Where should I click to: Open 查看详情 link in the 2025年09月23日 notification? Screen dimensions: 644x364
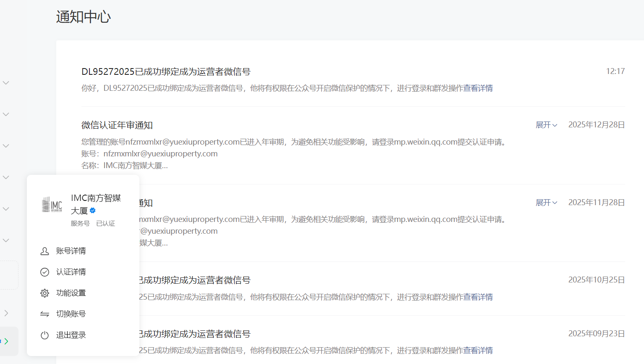pos(478,351)
